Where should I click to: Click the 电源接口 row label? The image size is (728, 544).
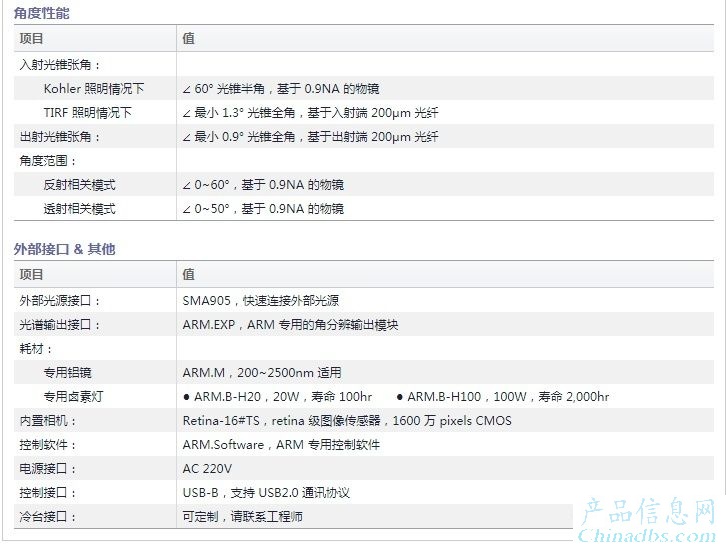tap(47, 469)
